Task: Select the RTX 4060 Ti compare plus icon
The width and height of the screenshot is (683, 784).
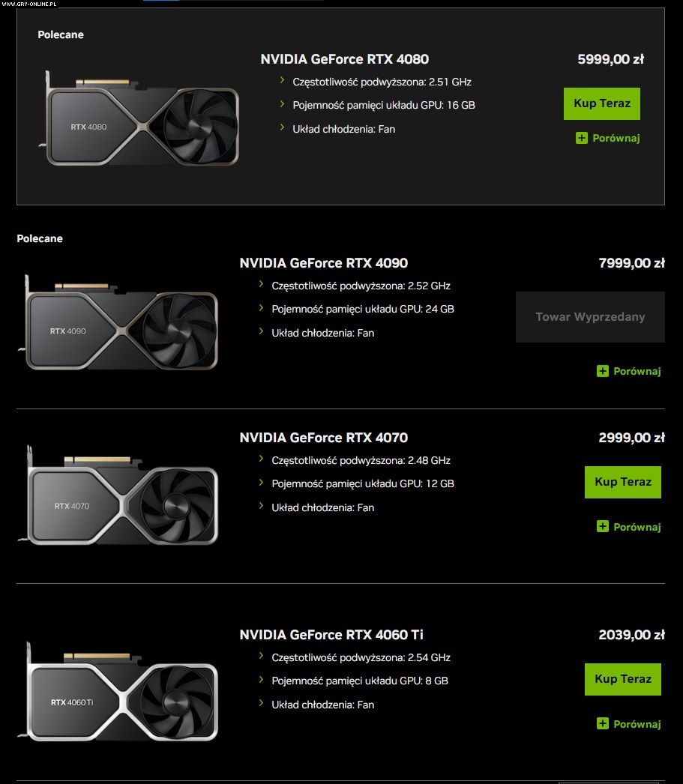Action: click(603, 724)
